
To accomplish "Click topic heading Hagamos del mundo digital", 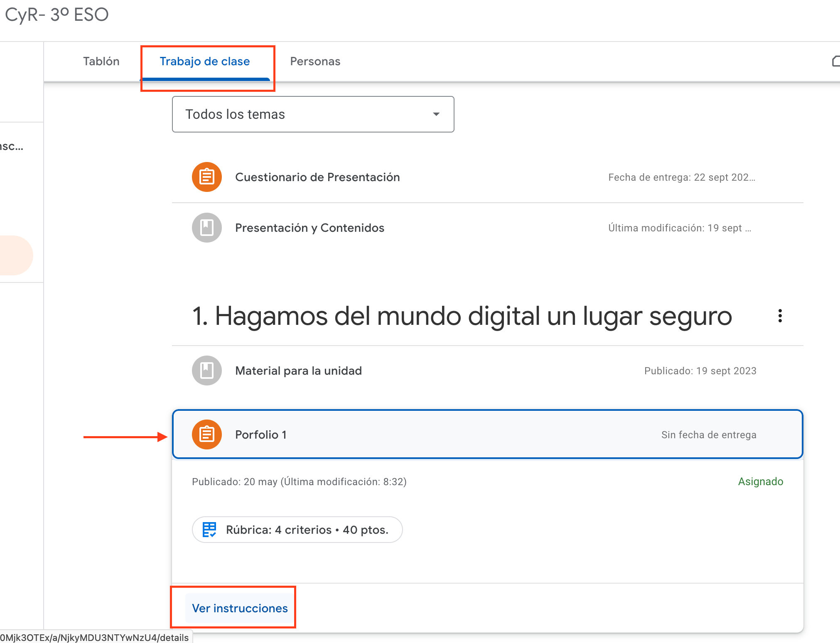I will pos(461,316).
